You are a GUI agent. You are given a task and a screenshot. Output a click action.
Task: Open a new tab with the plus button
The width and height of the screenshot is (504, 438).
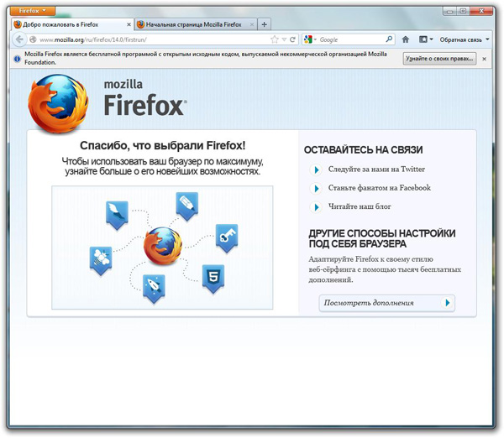click(x=264, y=24)
